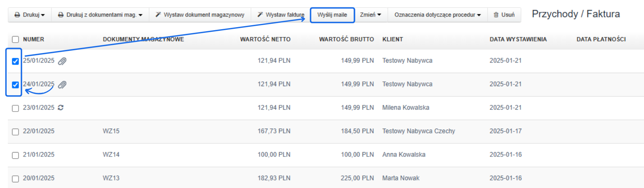Click Wystaw dokument magazynowy button
This screenshot has width=644, height=188.
click(x=200, y=15)
